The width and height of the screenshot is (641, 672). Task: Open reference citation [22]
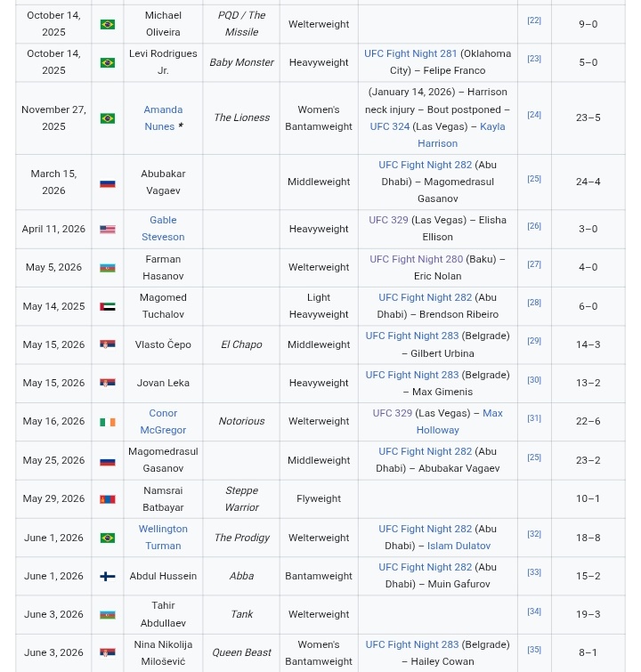(534, 20)
